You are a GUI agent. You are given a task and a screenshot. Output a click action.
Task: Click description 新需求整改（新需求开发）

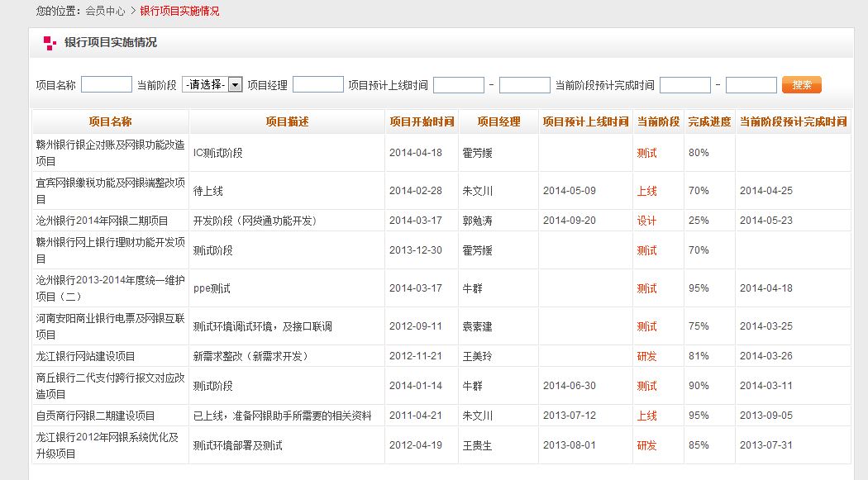252,356
